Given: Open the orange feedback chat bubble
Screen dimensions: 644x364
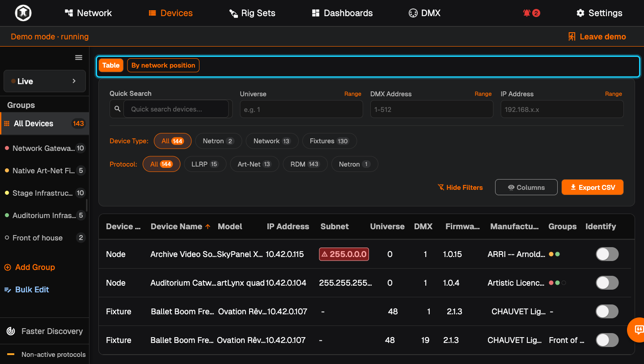Looking at the screenshot, I should pyautogui.click(x=639, y=330).
